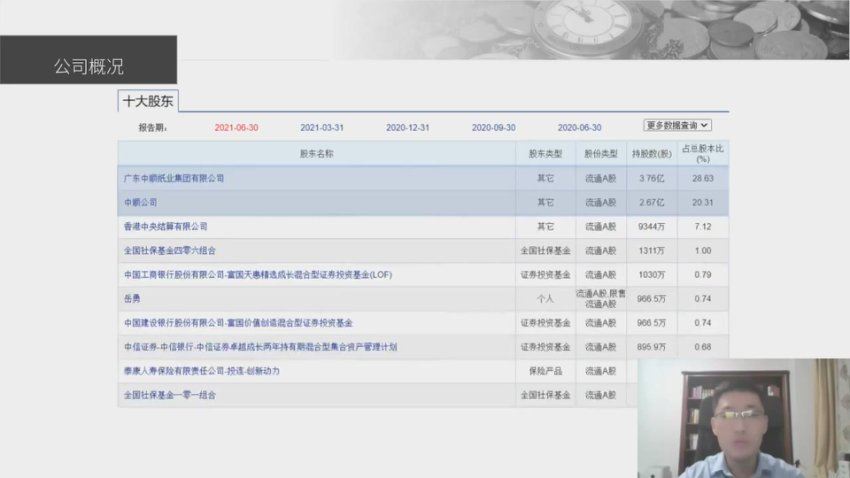The height and width of the screenshot is (478, 850).
Task: Click 966.5万 in the 岳勇 row
Action: pos(652,299)
